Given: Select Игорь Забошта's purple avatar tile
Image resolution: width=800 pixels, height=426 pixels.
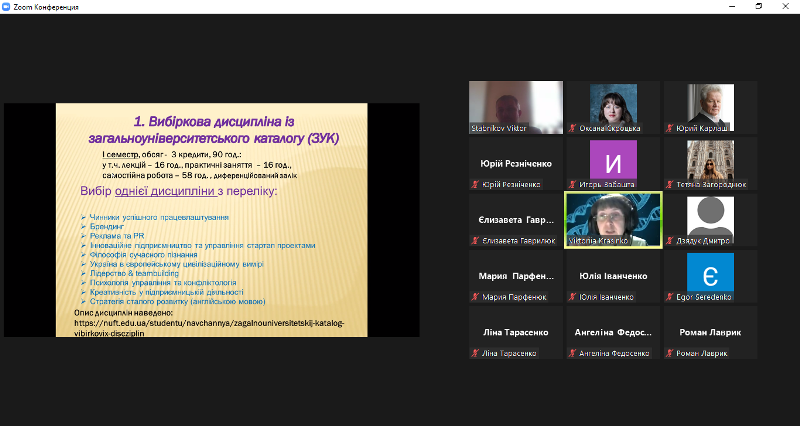Looking at the screenshot, I should [613, 163].
